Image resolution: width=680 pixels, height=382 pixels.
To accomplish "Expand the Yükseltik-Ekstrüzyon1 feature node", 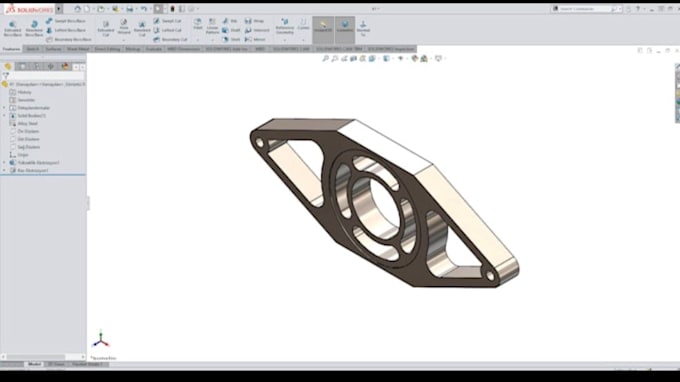I will 4,163.
